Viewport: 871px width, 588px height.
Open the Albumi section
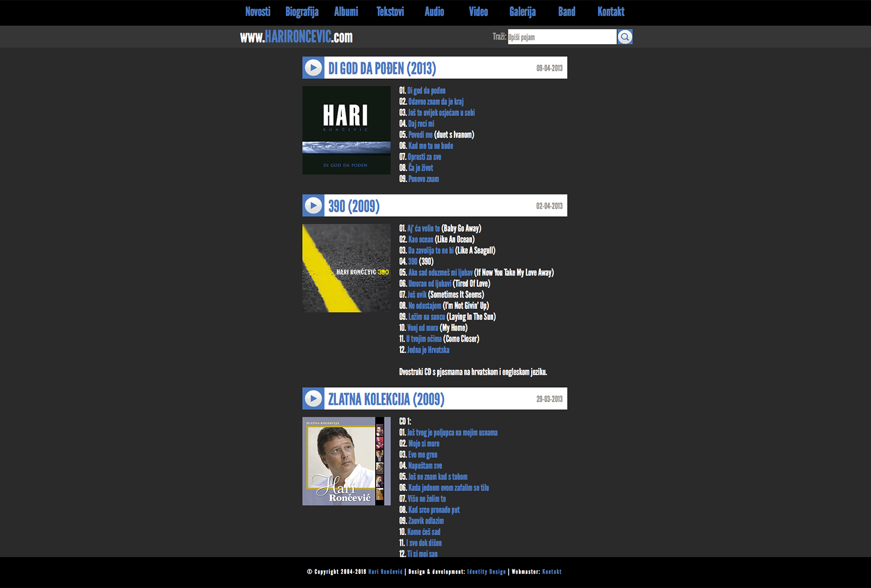click(346, 12)
